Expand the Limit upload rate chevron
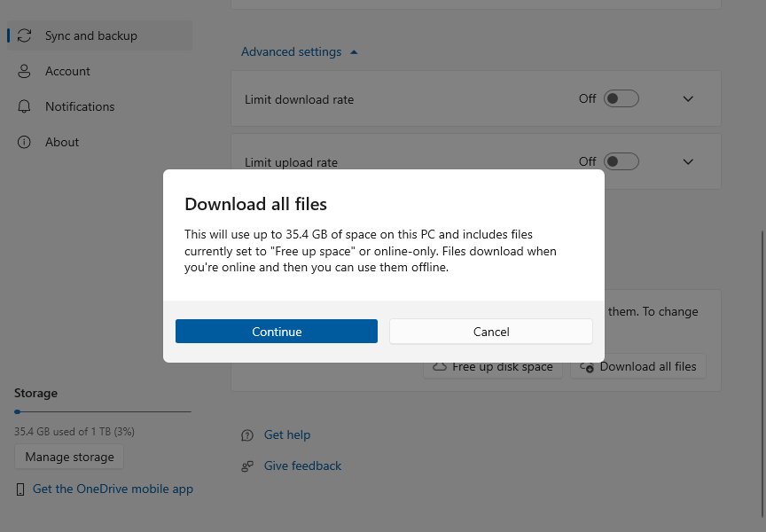 688,161
